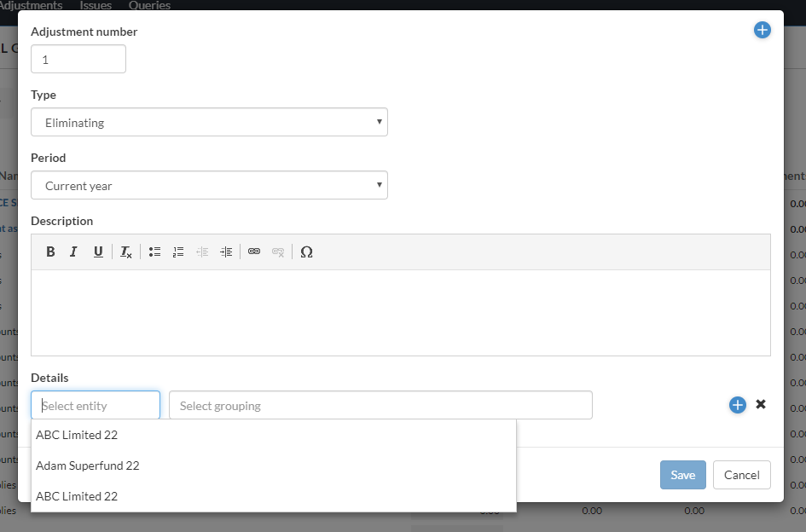Image resolution: width=806 pixels, height=532 pixels.
Task: Toggle underline formatting in the description toolbar
Action: [98, 252]
